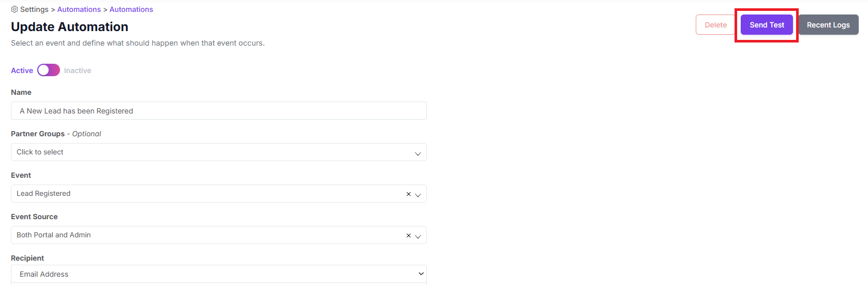Click the Both Portal and Admin field
The width and height of the screenshot is (868, 285).
(x=219, y=235)
